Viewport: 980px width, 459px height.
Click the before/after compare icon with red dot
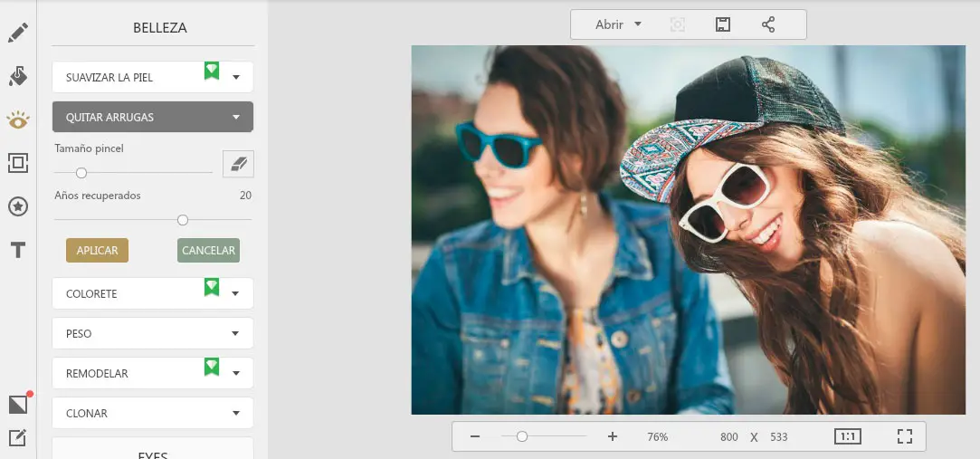19,404
